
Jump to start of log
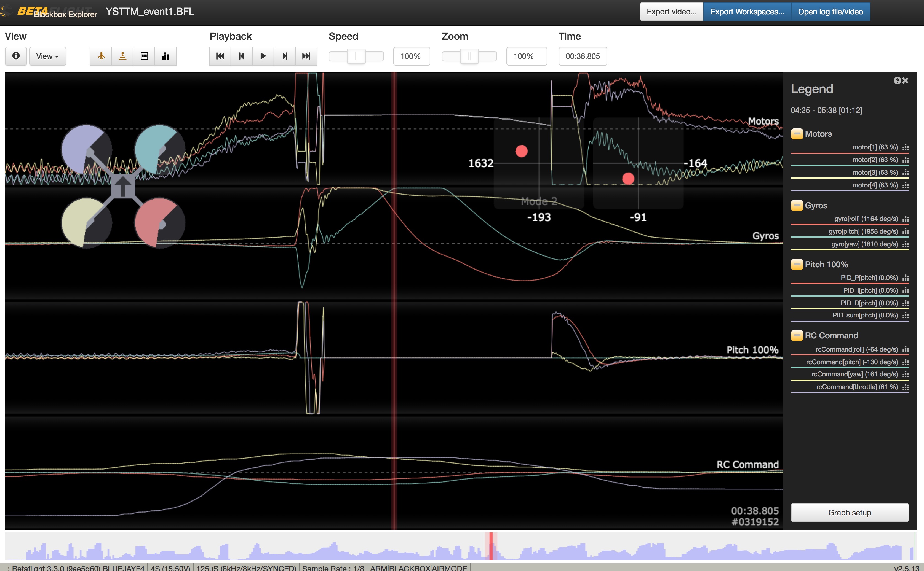[220, 56]
